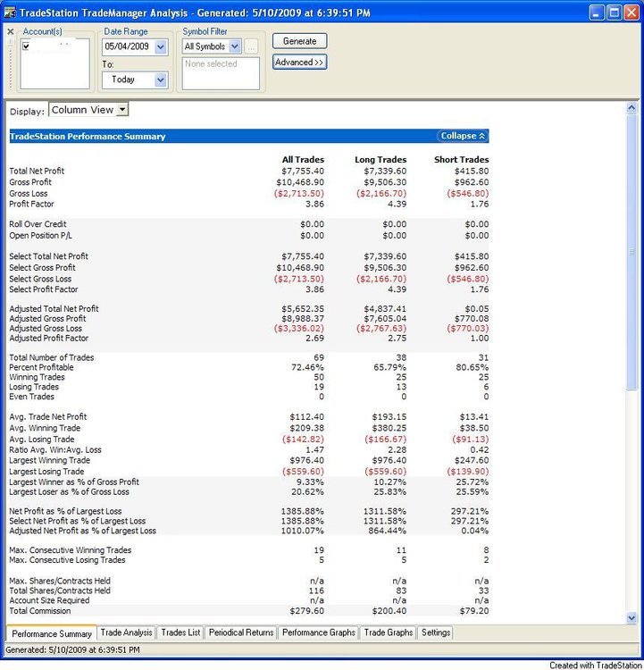Click the Largest Losing Trade label
This screenshot has width=644, height=670.
click(x=46, y=472)
